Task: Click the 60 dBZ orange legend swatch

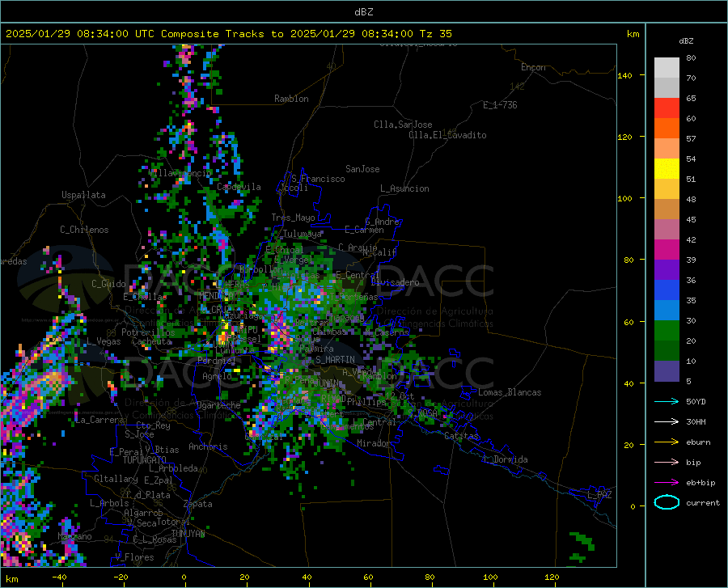Action: point(667,128)
